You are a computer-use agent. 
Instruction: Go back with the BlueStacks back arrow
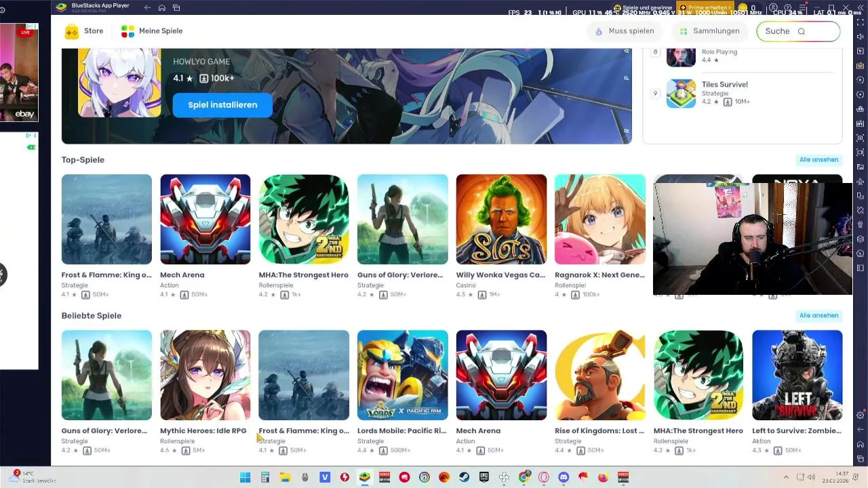[x=148, y=7]
